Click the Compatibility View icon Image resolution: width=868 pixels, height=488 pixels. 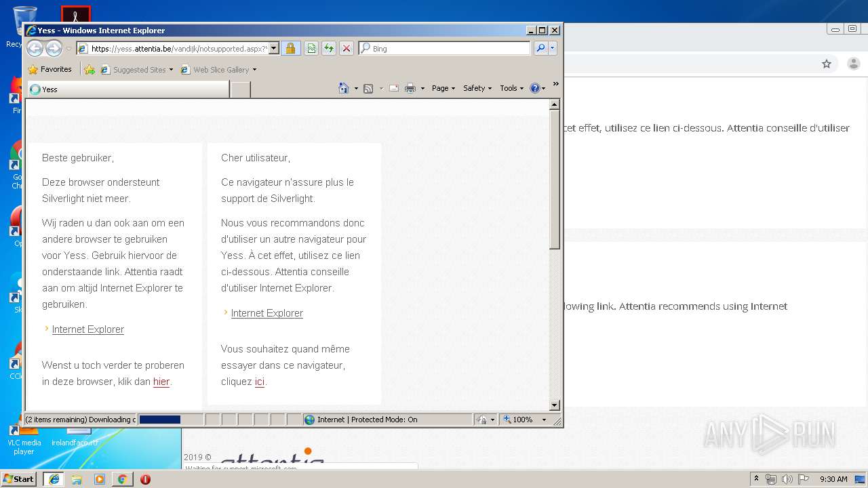tap(311, 48)
